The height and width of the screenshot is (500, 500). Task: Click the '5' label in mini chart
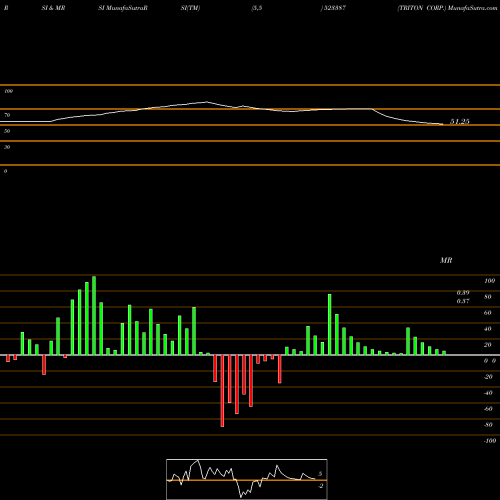point(320,474)
